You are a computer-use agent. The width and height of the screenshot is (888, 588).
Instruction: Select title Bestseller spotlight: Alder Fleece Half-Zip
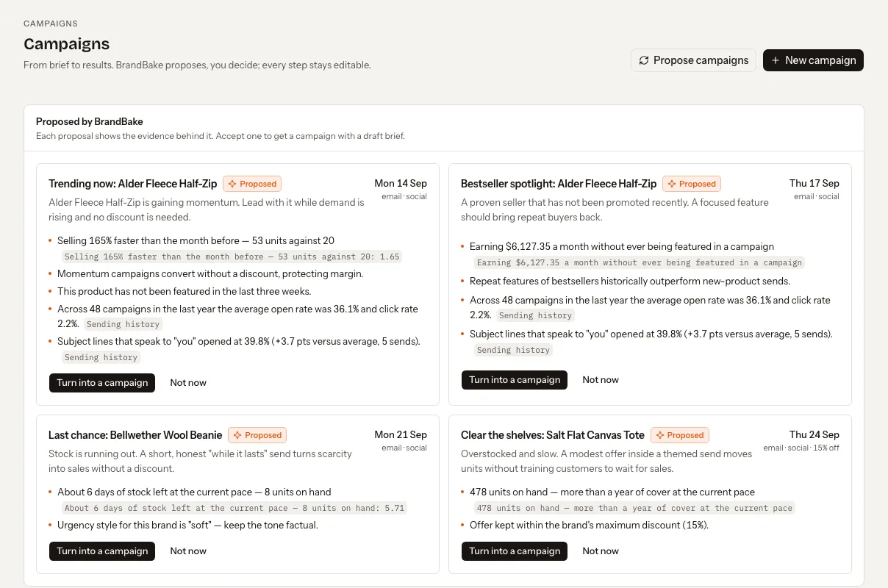[559, 184]
